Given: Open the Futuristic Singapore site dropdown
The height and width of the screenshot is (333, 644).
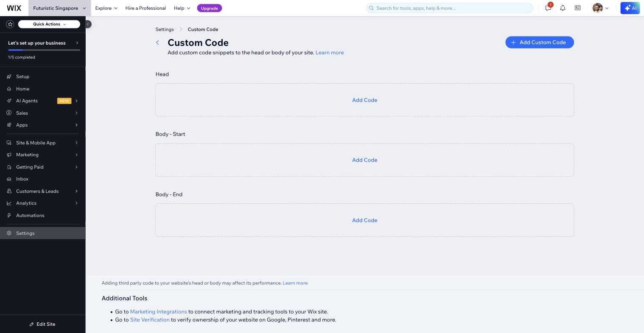Looking at the screenshot, I should tap(59, 8).
